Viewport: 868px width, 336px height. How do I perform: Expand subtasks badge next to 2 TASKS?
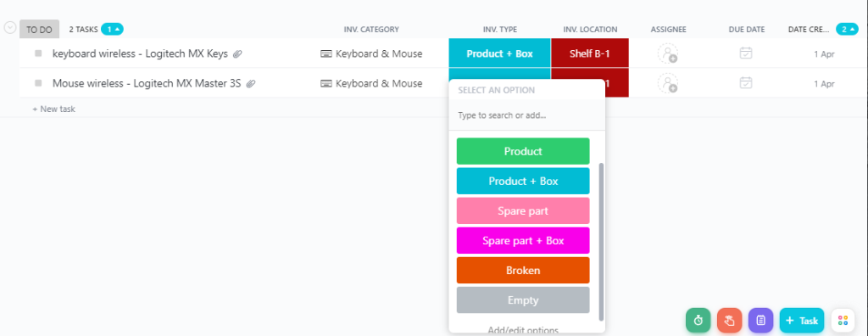112,30
